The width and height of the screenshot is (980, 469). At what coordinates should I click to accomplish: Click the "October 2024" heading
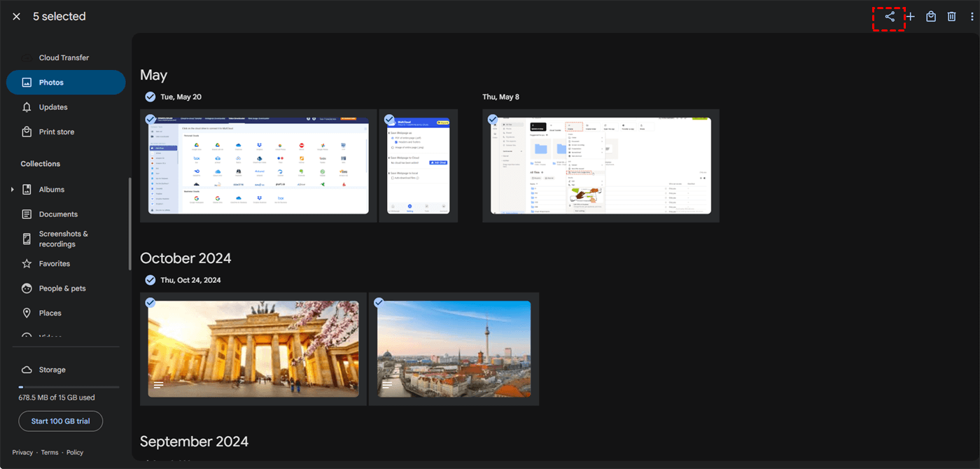click(x=185, y=258)
